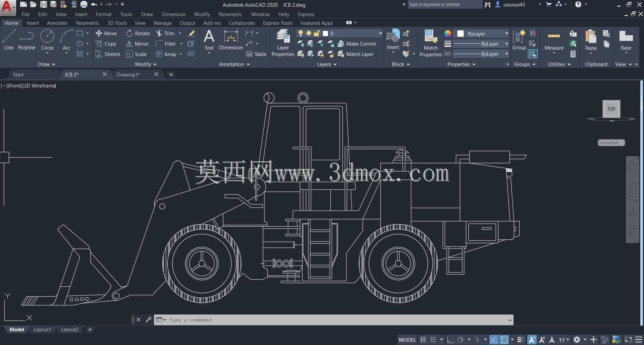The width and height of the screenshot is (644, 345).
Task: Select the Circle drawing tool
Action: [47, 40]
